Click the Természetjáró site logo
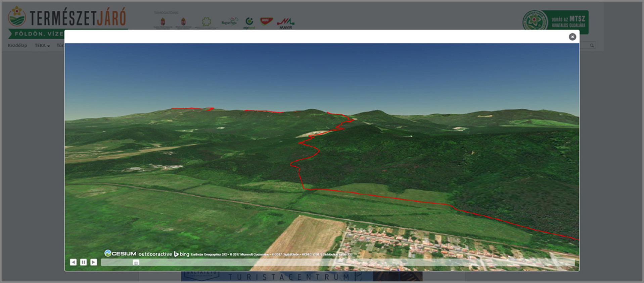Image resolution: width=644 pixels, height=283 pixels. (x=67, y=18)
